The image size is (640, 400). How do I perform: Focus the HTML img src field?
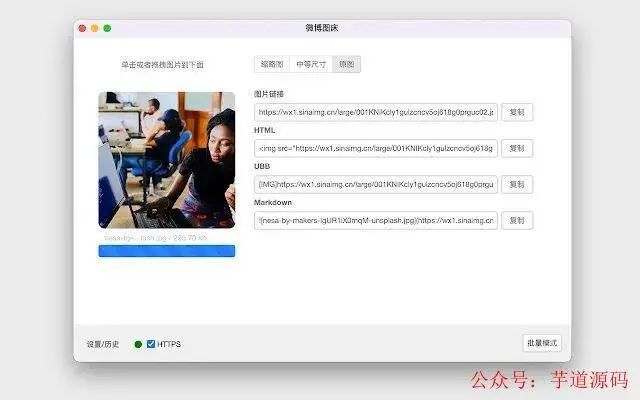click(x=376, y=148)
